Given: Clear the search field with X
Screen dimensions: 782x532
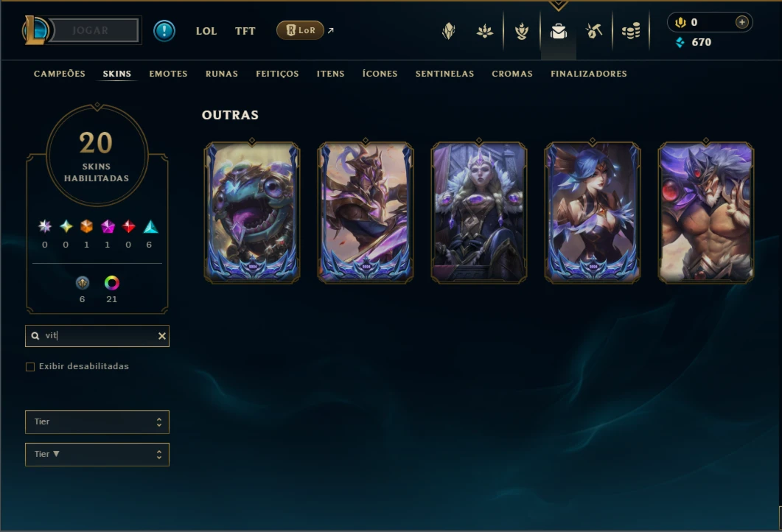Looking at the screenshot, I should click(x=161, y=336).
